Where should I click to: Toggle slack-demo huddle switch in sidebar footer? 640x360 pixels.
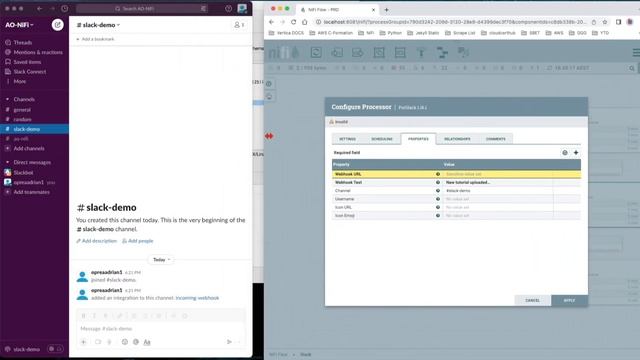point(55,349)
